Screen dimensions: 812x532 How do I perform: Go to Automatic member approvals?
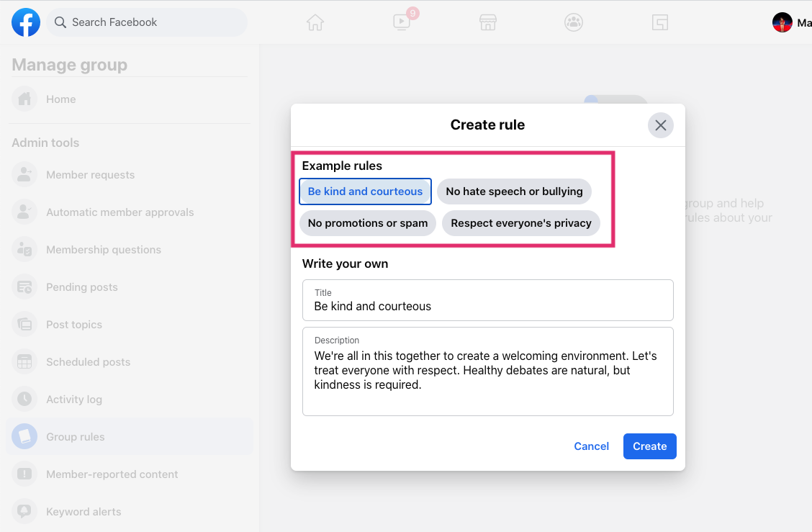coord(130,212)
